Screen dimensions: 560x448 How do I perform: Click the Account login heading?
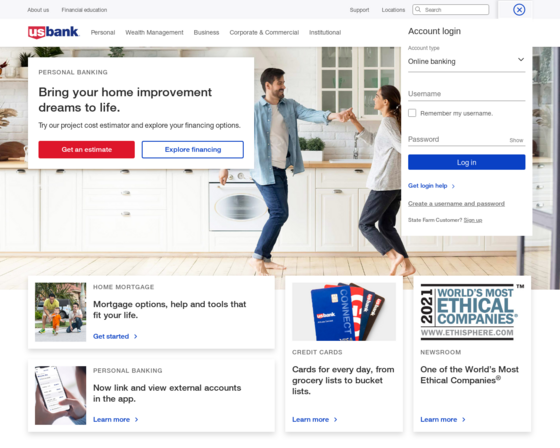[434, 31]
